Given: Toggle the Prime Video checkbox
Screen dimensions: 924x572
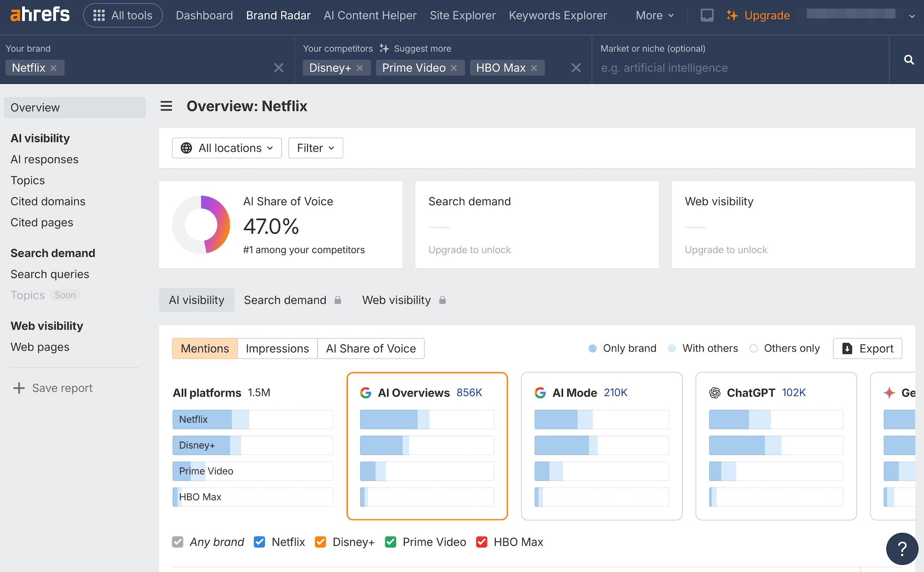Looking at the screenshot, I should coord(391,542).
